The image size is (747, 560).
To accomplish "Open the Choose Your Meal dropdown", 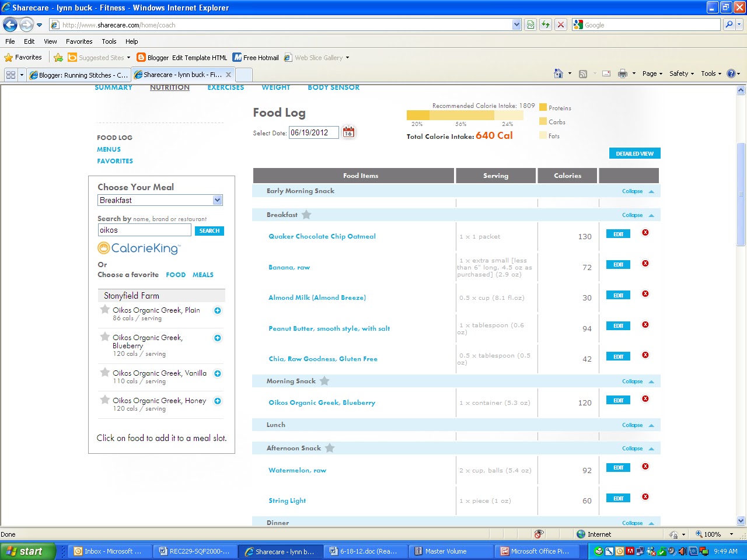I will pos(160,200).
